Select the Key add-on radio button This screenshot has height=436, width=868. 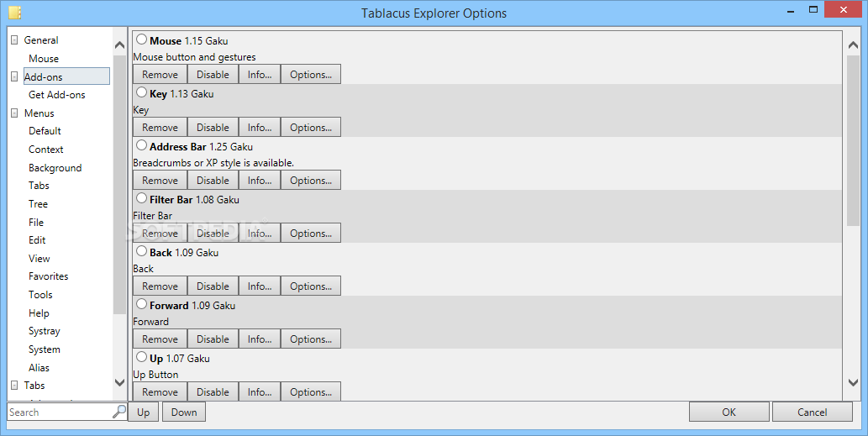(142, 92)
